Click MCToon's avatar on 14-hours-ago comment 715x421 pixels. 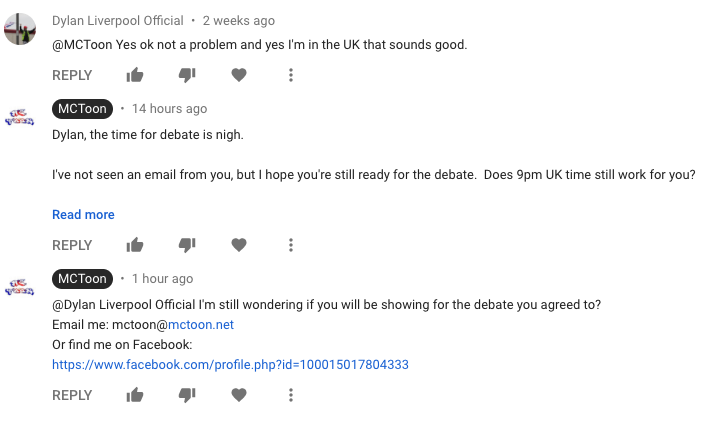(x=21, y=118)
